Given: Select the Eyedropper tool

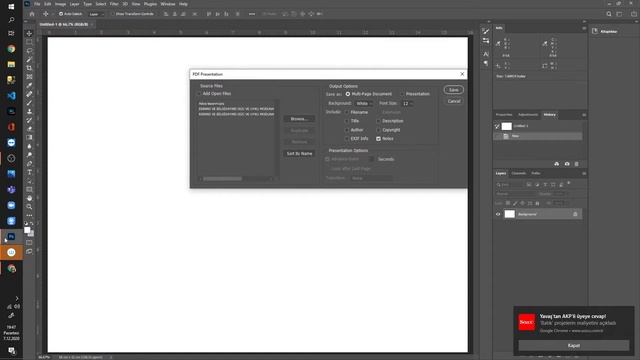Looking at the screenshot, I should click(29, 85).
